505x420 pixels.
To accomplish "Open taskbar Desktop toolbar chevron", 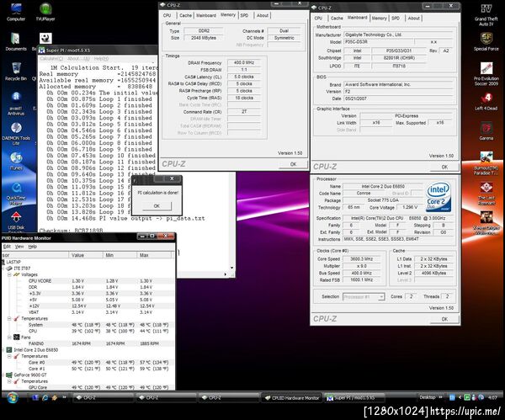I will 440,397.
